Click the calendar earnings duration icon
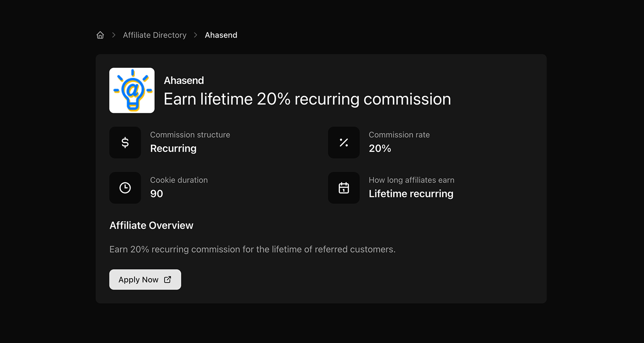The height and width of the screenshot is (343, 644). pos(344,188)
